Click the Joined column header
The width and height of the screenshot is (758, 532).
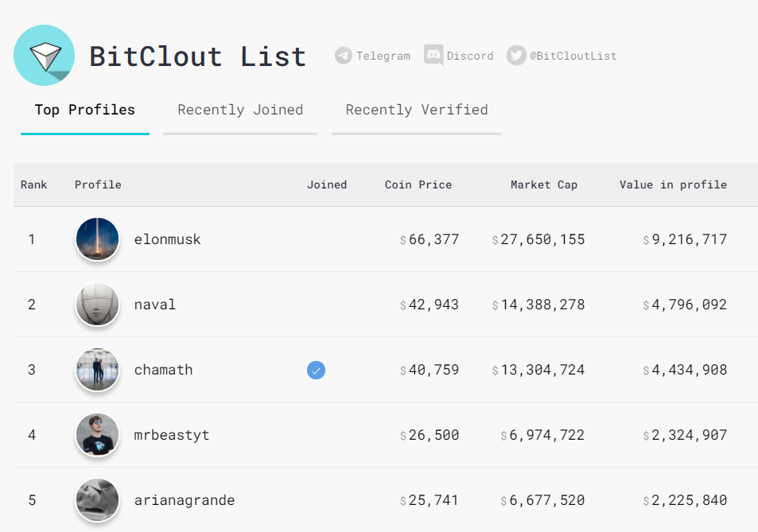[327, 184]
